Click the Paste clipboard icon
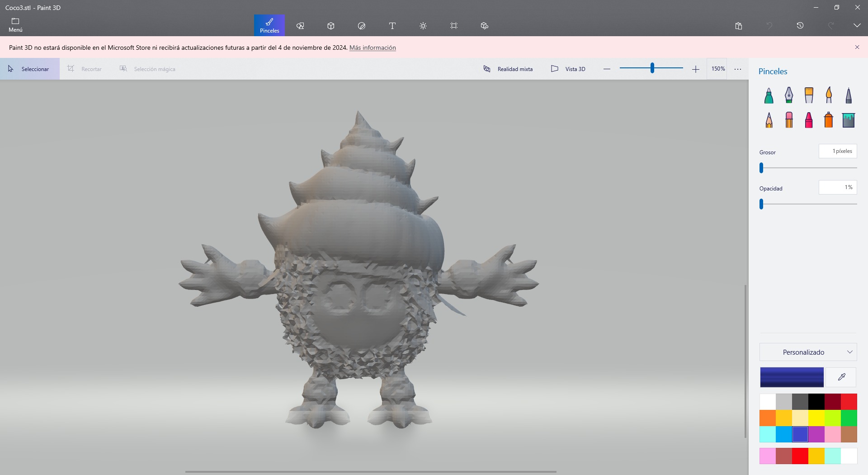The width and height of the screenshot is (868, 475). (x=739, y=26)
